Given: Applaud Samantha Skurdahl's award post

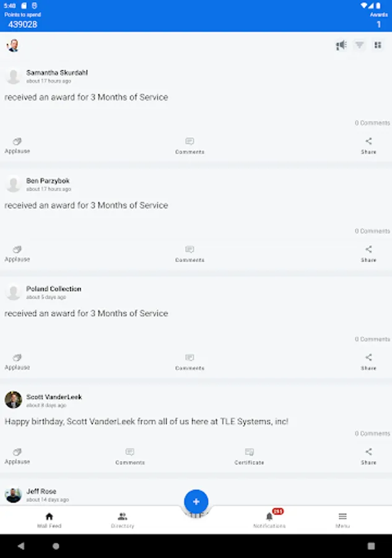Looking at the screenshot, I should click(17, 145).
